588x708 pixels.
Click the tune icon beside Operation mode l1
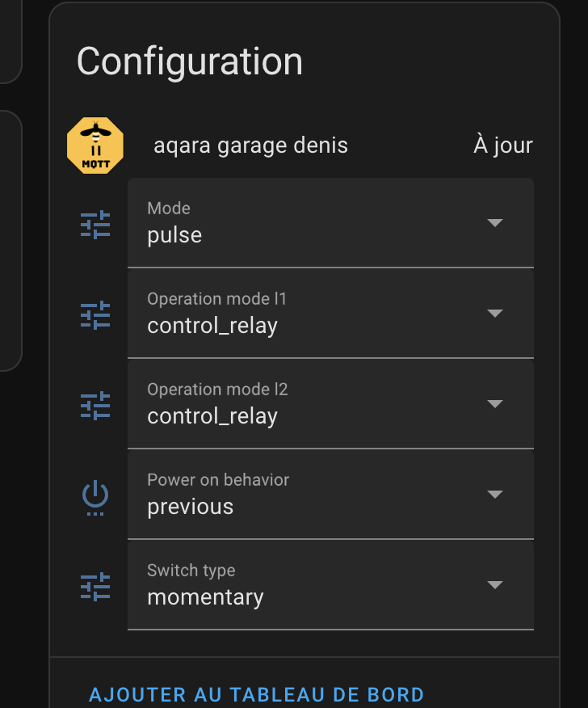click(x=95, y=314)
